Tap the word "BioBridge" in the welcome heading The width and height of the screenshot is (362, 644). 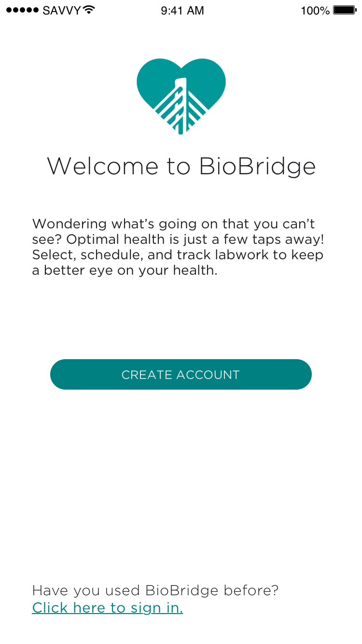tap(257, 166)
